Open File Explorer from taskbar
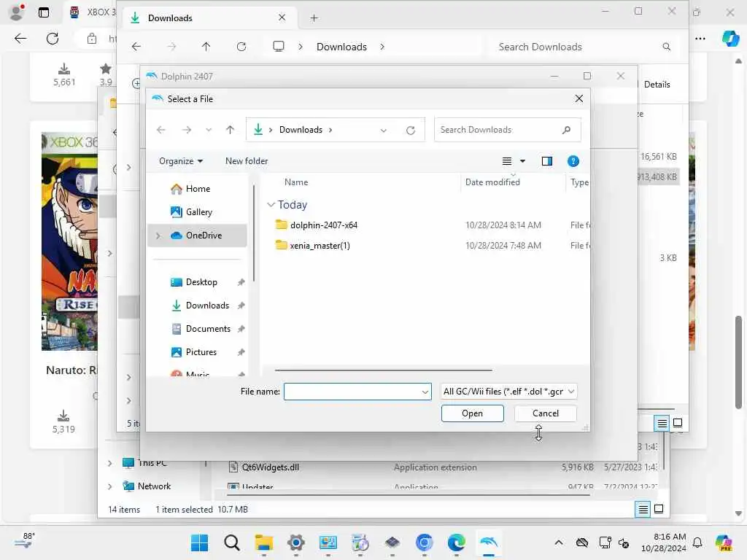The height and width of the screenshot is (560, 747). (263, 542)
